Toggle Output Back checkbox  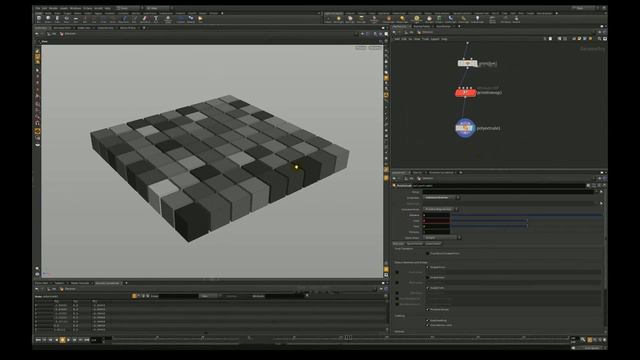click(427, 278)
